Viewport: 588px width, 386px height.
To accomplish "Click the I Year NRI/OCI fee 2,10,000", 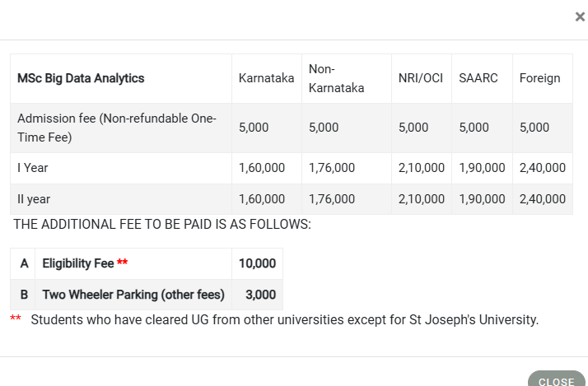I will click(421, 168).
